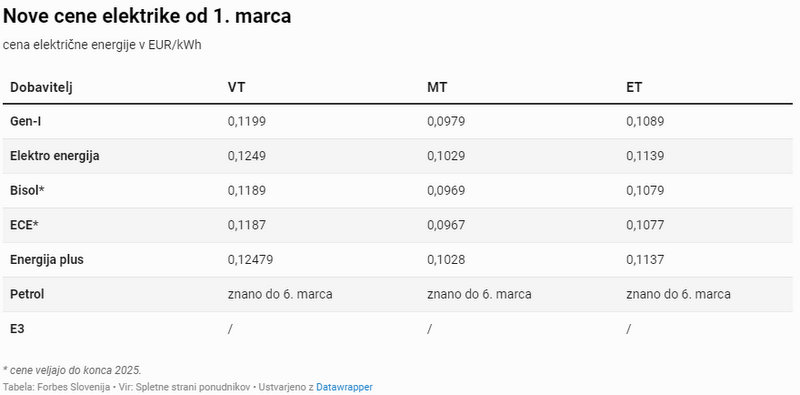Select the Energija plus row label

tap(47, 259)
